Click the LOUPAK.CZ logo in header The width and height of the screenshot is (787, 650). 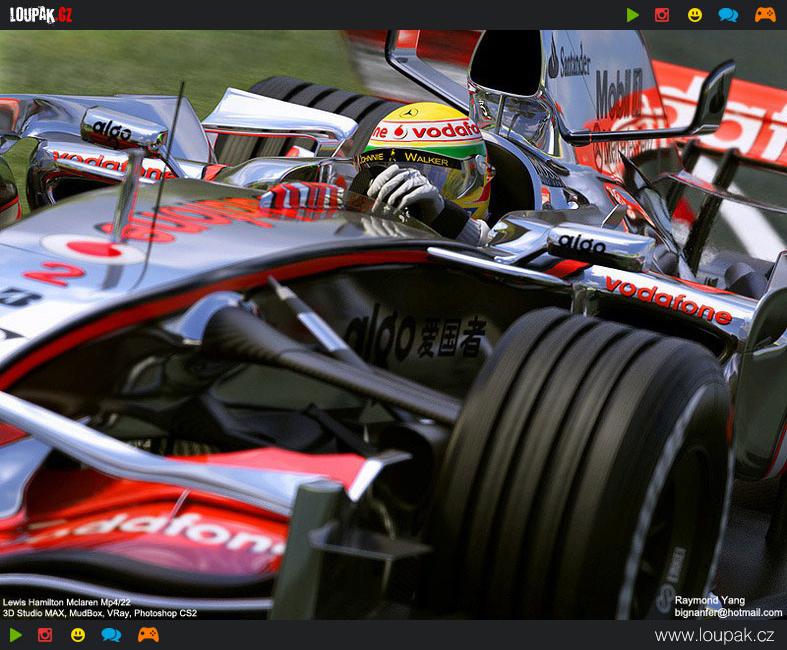(x=41, y=14)
